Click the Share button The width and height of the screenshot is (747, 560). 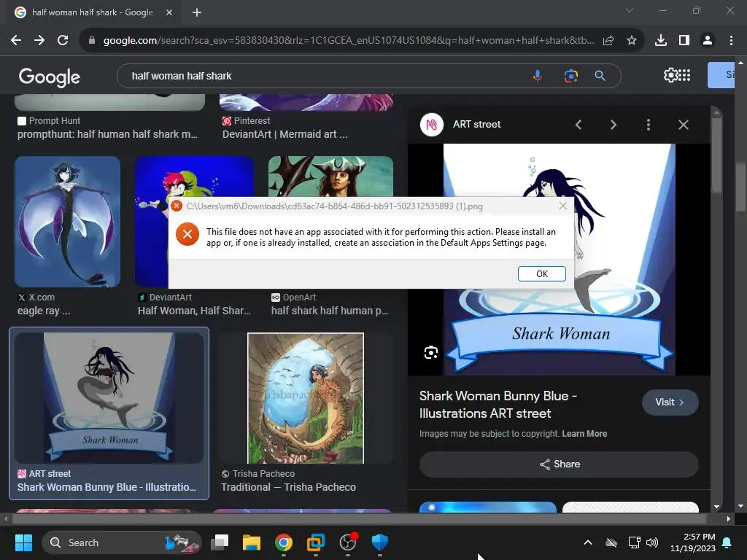(x=559, y=464)
